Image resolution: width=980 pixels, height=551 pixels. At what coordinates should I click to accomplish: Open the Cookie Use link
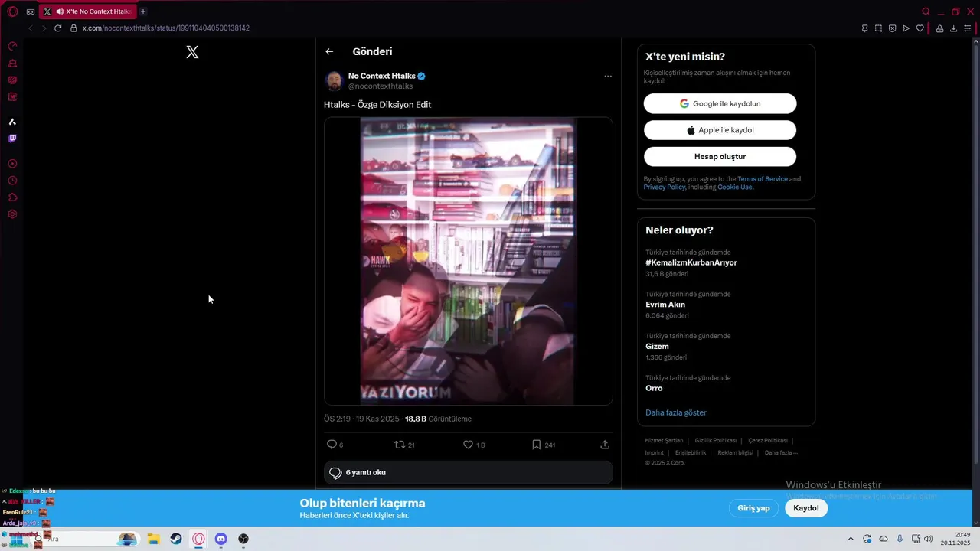(735, 187)
